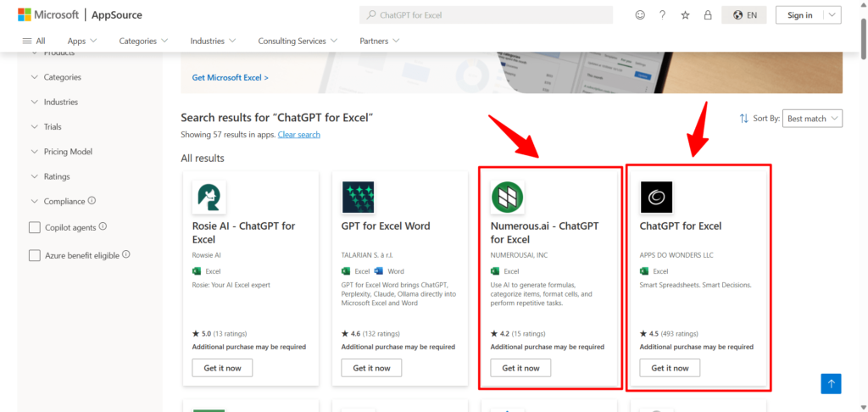This screenshot has height=412, width=868.
Task: Open the GPT for Excel Word title
Action: [386, 226]
